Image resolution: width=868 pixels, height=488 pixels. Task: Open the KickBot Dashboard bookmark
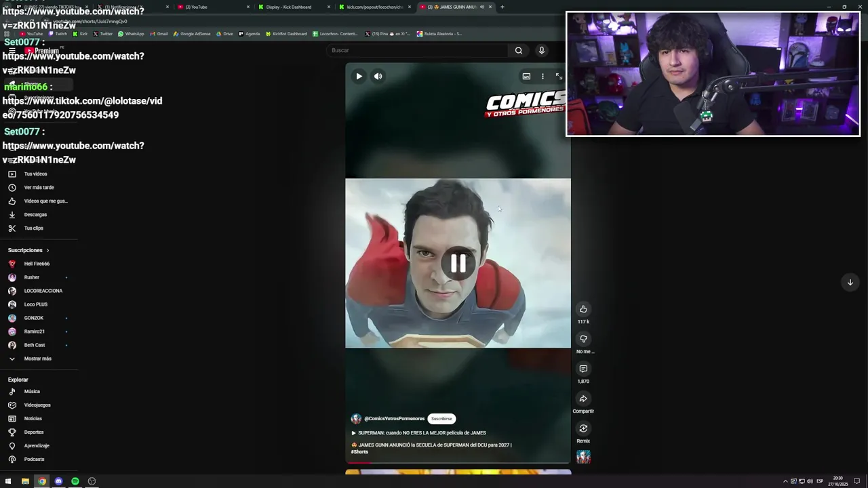coord(286,34)
